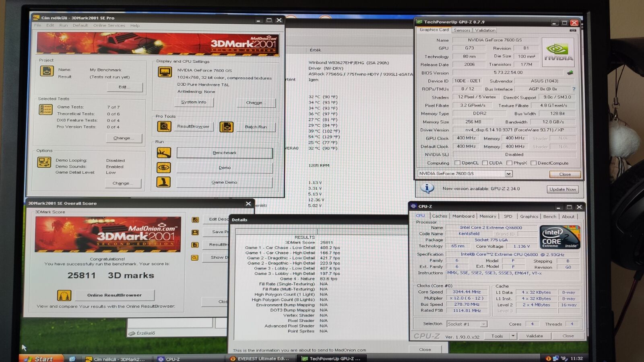The width and height of the screenshot is (644, 362).
Task: Toggle the CUDA checkbox
Action: pyautogui.click(x=485, y=163)
